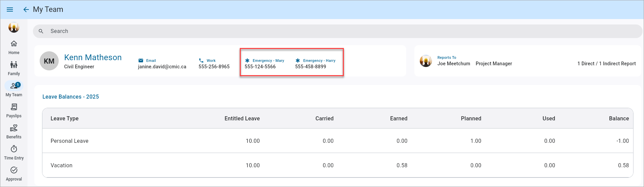Viewport: 644px width, 187px height.
Task: Open Kenn Matheson's profile name link
Action: click(93, 57)
